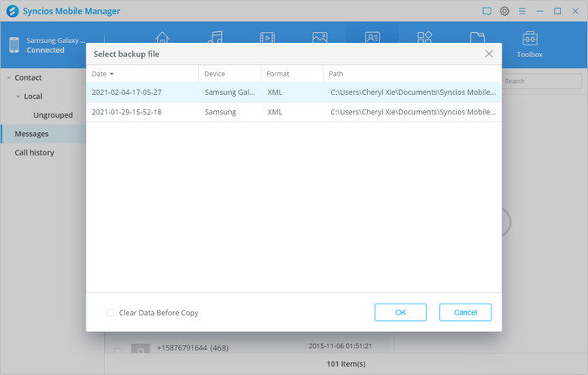Open the hamburger menu icon
The height and width of the screenshot is (375, 588).
pos(522,11)
